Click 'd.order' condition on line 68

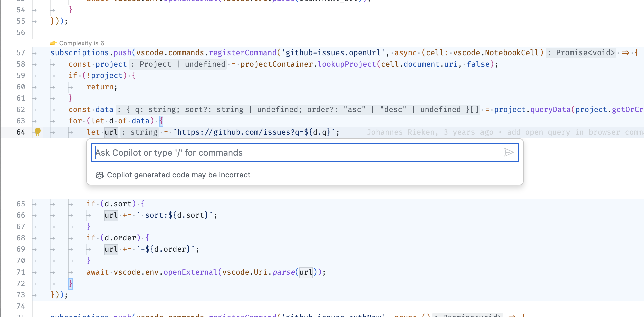tap(120, 238)
